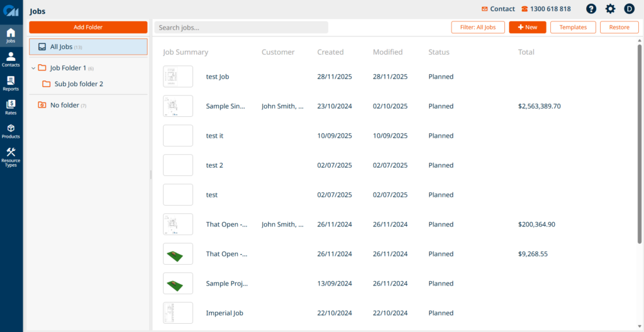Screen dimensions: 644x332
Task: Click the Jobs home icon in sidebar
Action: (11, 35)
